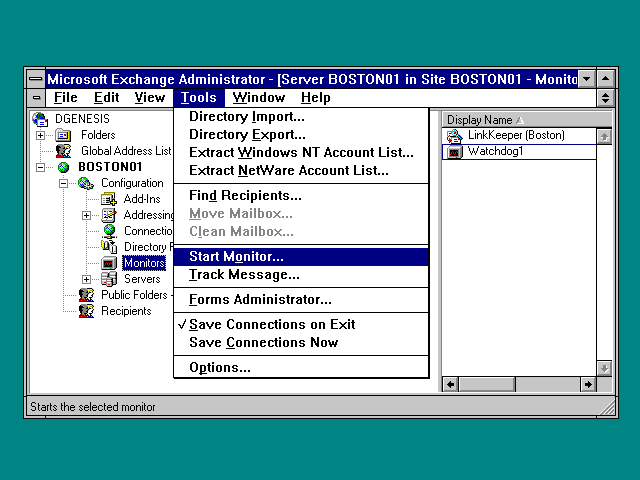Click the Directory Replication icon
Image resolution: width=640 pixels, height=480 pixels.
pyautogui.click(x=109, y=247)
